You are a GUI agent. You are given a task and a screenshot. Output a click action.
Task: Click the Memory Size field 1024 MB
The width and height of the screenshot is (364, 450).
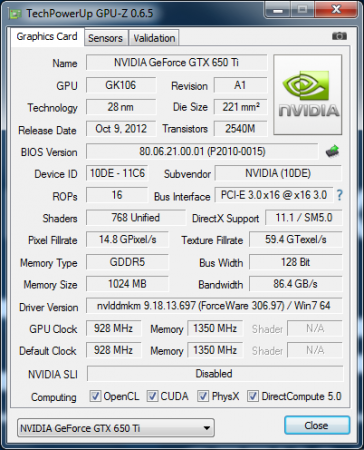pyautogui.click(x=127, y=284)
